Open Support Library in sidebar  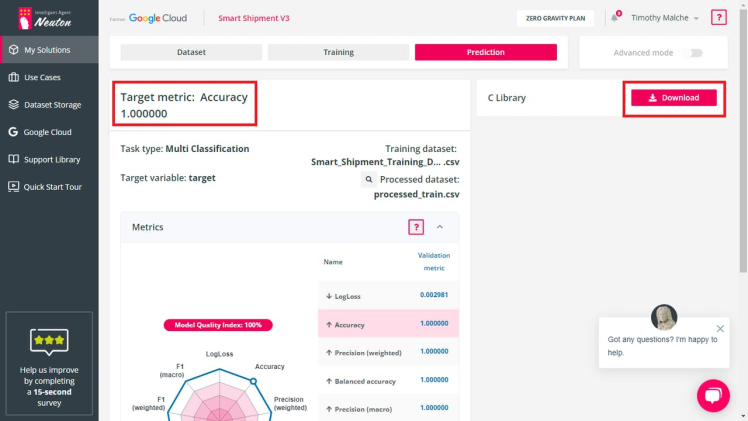[x=52, y=159]
